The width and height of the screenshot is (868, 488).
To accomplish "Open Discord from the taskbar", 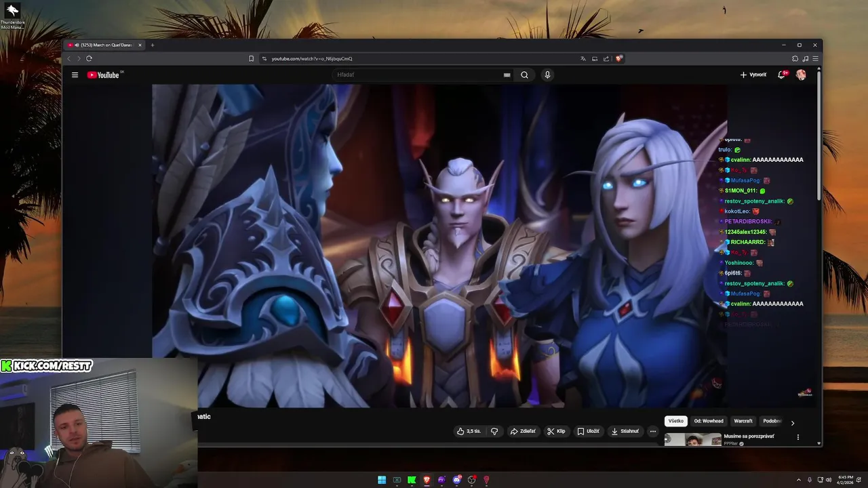I will pos(456,480).
